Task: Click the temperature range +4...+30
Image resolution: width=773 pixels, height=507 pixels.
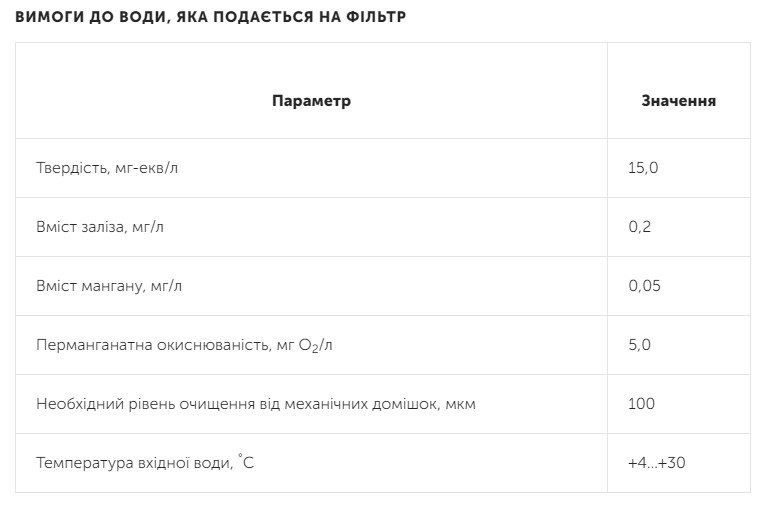Action: click(656, 463)
